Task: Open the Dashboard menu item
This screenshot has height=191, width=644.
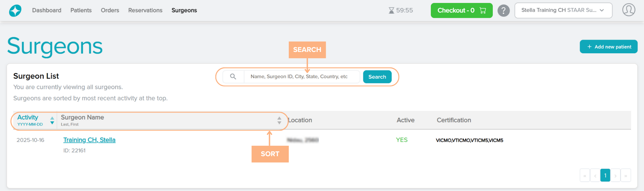Action: [47, 10]
